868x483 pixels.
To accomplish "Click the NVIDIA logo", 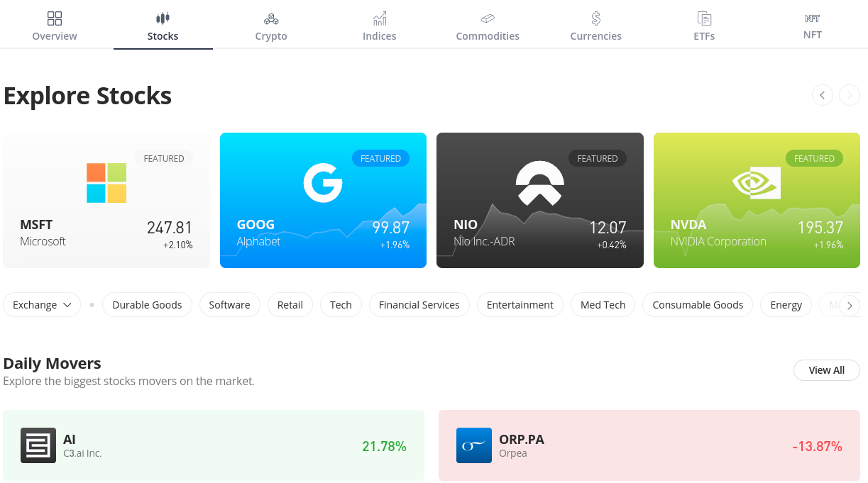I will click(x=757, y=183).
